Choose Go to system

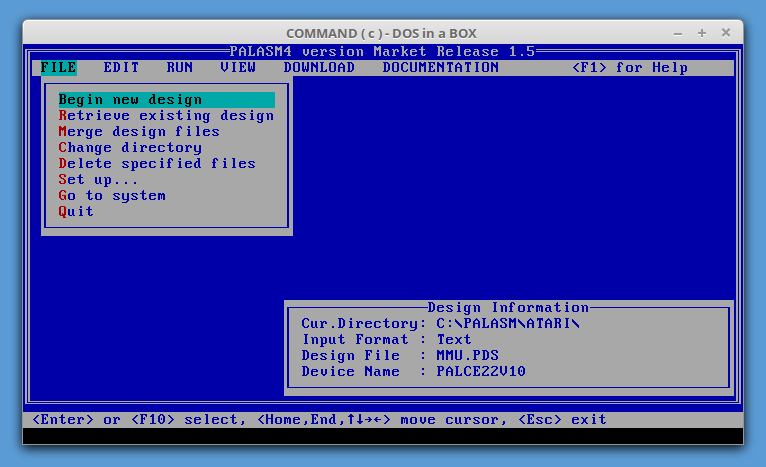(112, 196)
